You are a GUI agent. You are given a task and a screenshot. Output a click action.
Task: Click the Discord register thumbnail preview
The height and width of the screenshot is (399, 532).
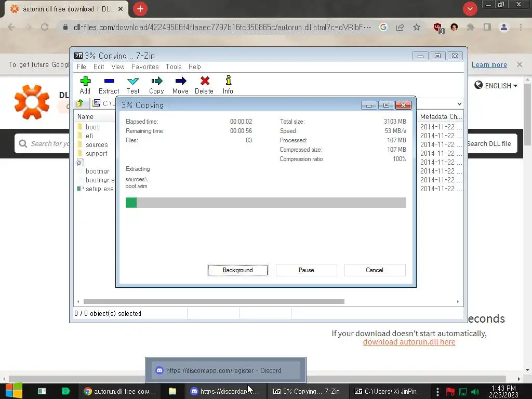click(225, 370)
